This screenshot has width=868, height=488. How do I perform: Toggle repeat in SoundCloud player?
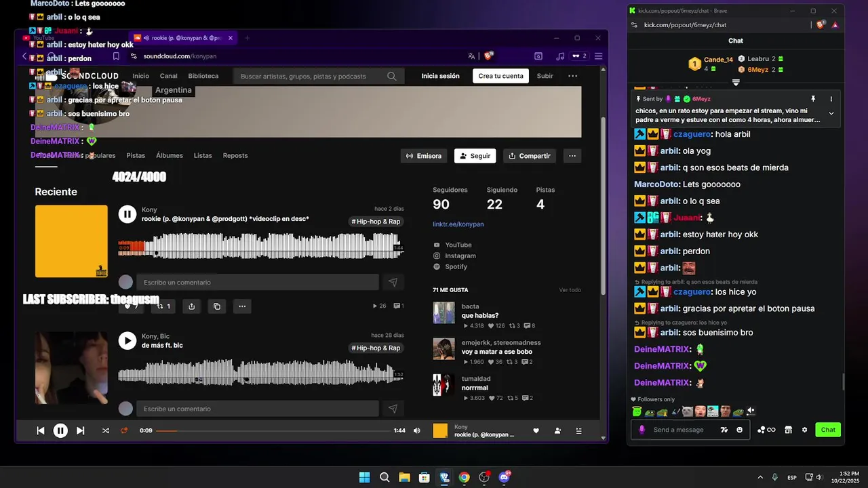point(124,430)
